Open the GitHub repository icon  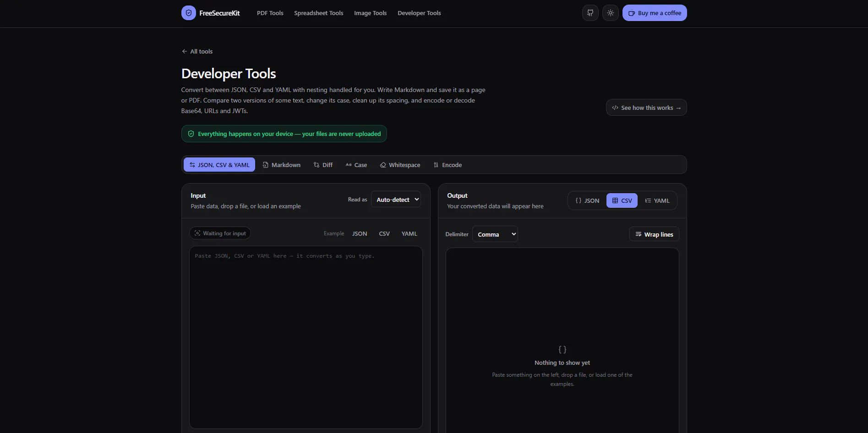click(590, 13)
